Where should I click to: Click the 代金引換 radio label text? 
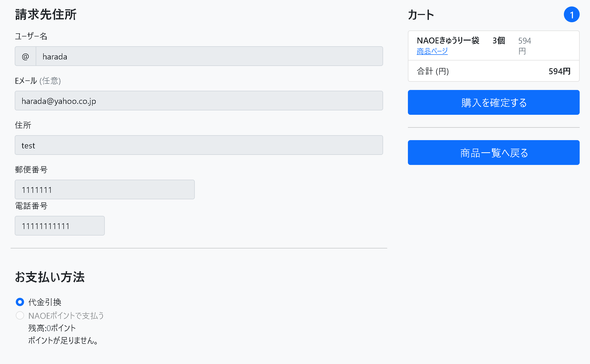coord(45,302)
